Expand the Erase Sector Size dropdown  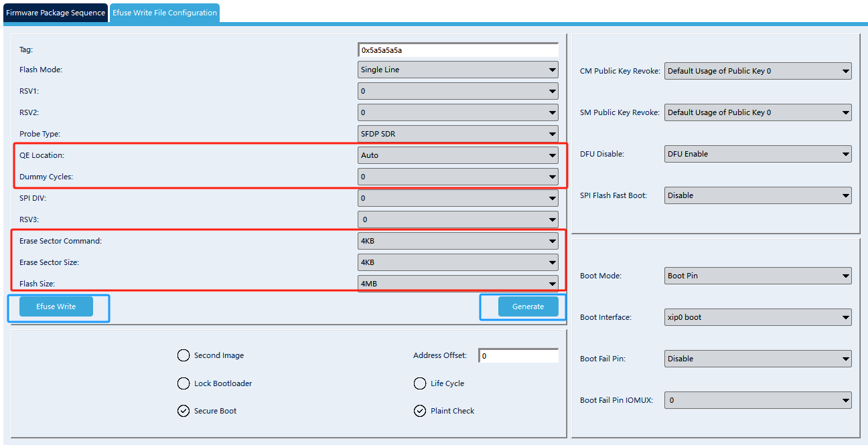click(x=458, y=262)
